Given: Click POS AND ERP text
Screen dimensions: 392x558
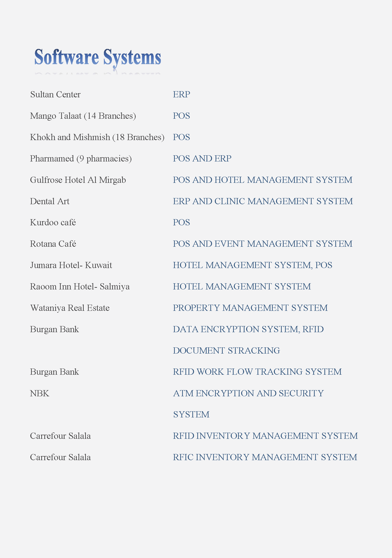Looking at the screenshot, I should pyautogui.click(x=202, y=158).
